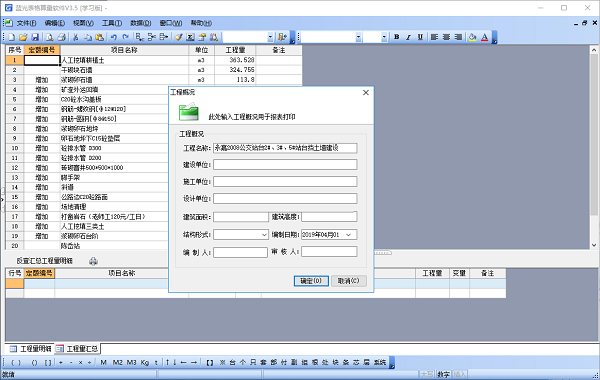Pick the cell fill color bucket
Screen dimensions: 600x380
(473, 37)
